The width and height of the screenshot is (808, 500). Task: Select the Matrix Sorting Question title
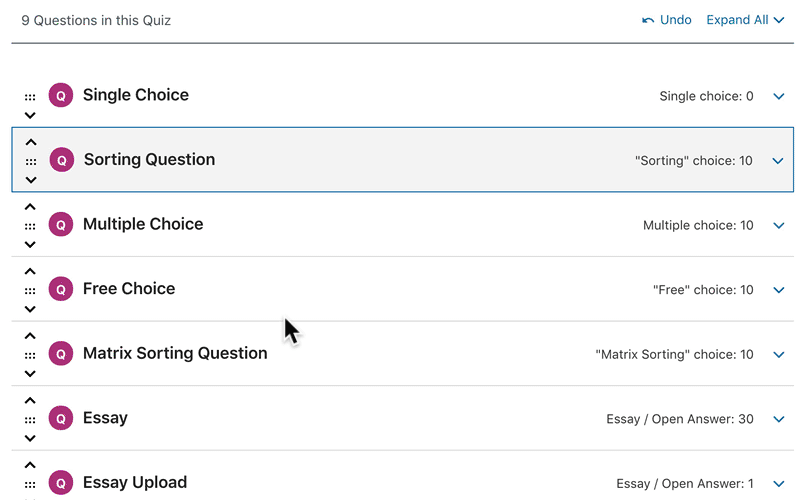(x=175, y=353)
